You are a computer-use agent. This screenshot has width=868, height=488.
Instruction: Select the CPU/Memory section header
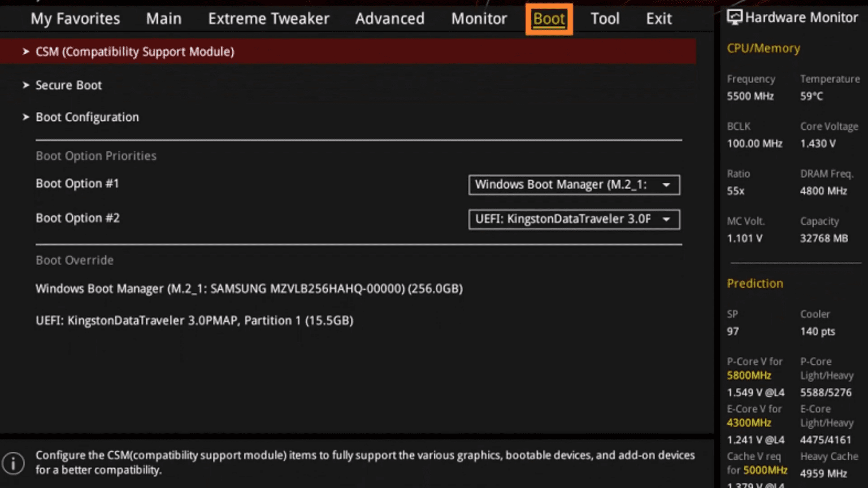pyautogui.click(x=763, y=48)
